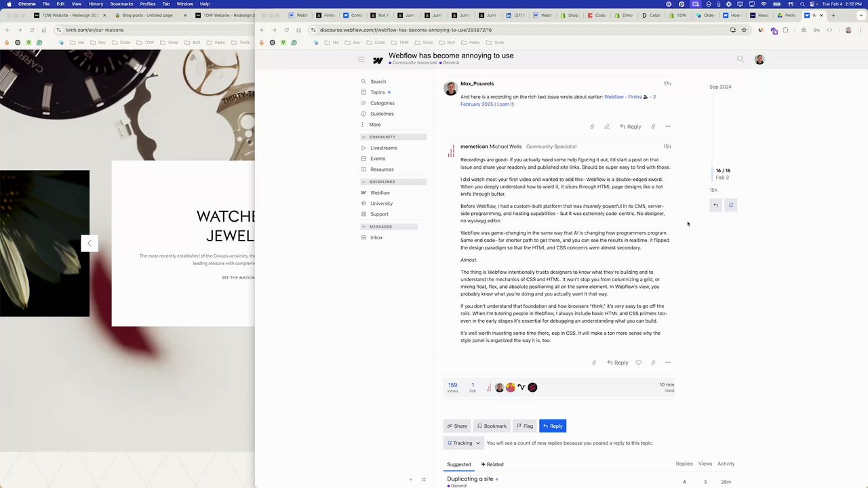Reply to Max_Pauwels post

pyautogui.click(x=631, y=127)
